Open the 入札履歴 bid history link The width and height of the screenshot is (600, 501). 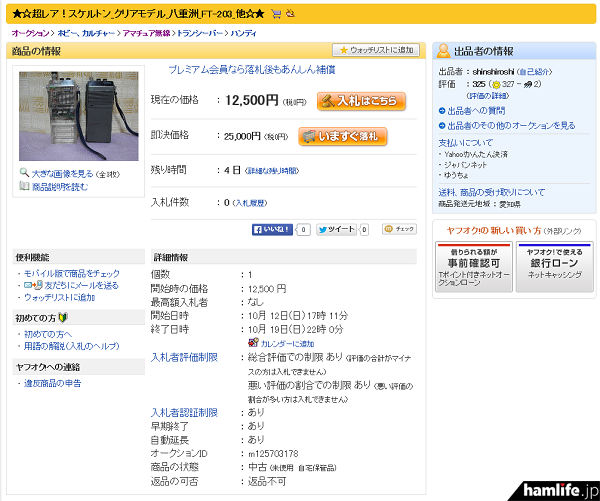[x=250, y=203]
